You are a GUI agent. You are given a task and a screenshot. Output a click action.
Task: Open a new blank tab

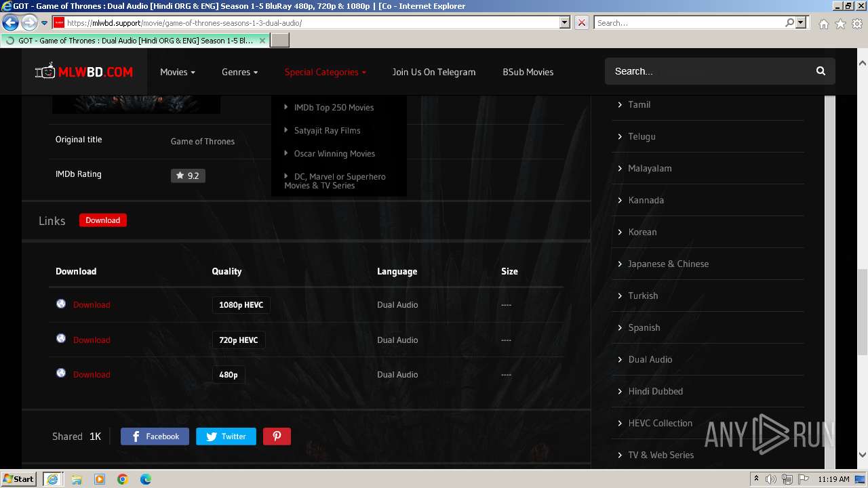[x=280, y=40]
